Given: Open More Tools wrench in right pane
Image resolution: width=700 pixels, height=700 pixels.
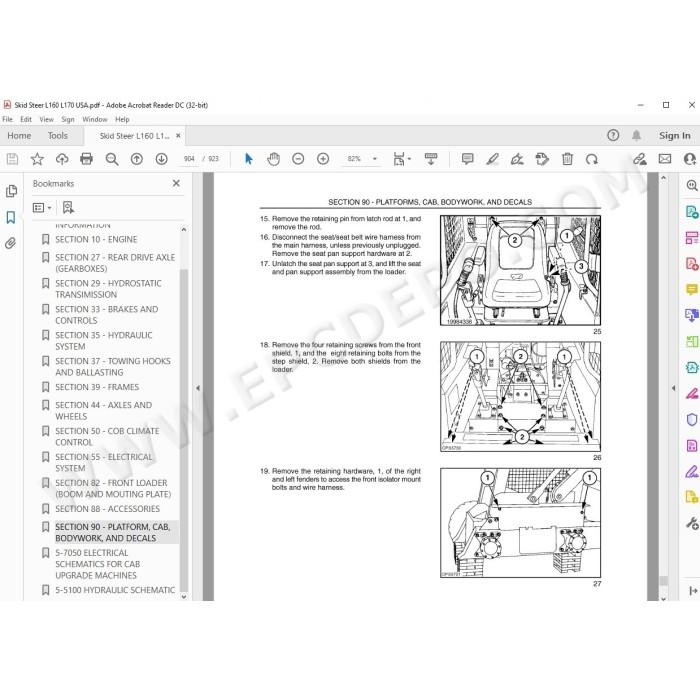Looking at the screenshot, I should point(692,523).
